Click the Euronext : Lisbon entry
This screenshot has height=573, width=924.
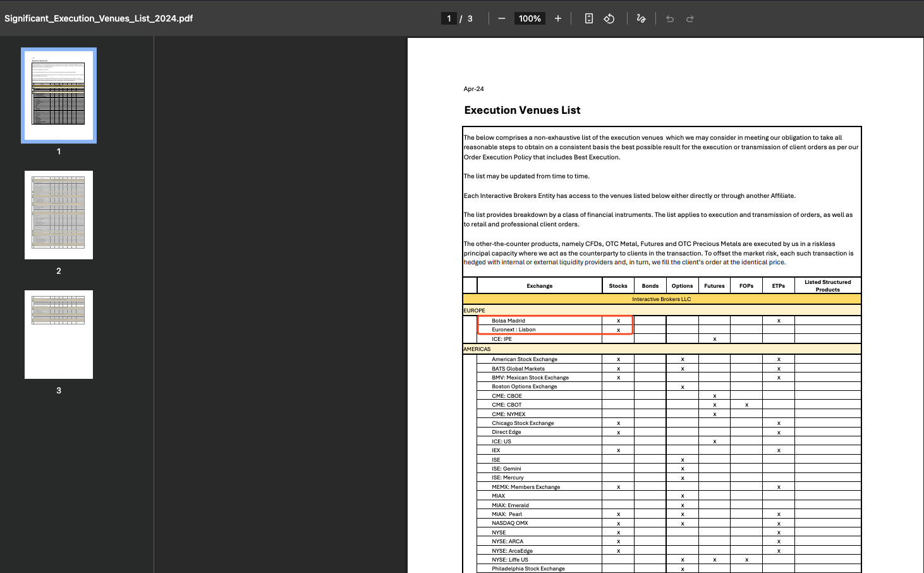click(x=513, y=330)
